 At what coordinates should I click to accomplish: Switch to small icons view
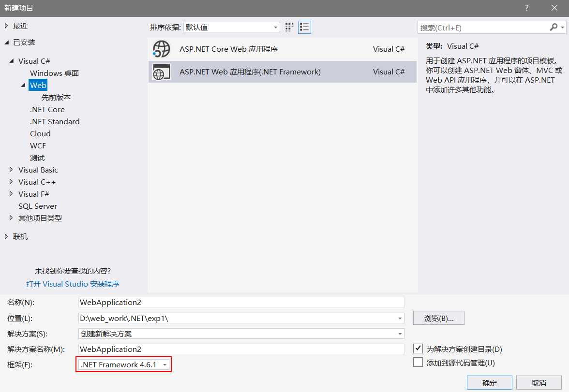[x=289, y=27]
